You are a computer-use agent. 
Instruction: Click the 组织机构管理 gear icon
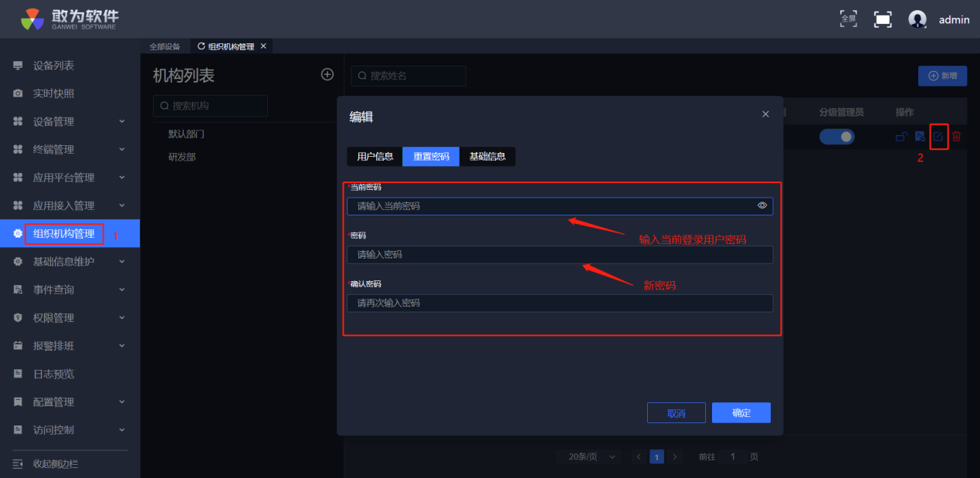point(18,233)
